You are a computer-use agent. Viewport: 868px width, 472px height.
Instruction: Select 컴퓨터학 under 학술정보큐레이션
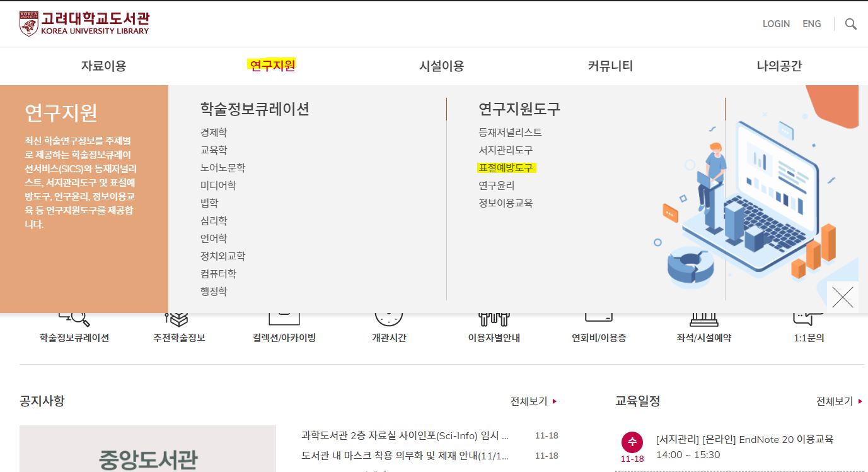coord(218,274)
